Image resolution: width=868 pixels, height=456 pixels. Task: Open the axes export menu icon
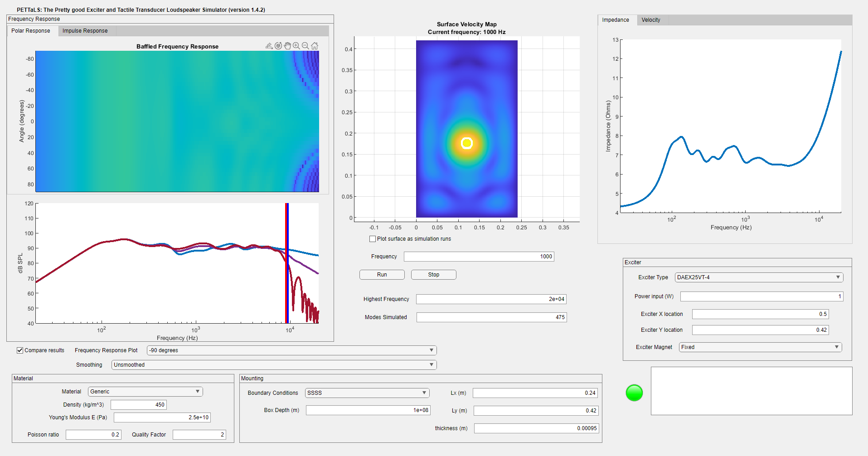pyautogui.click(x=269, y=46)
